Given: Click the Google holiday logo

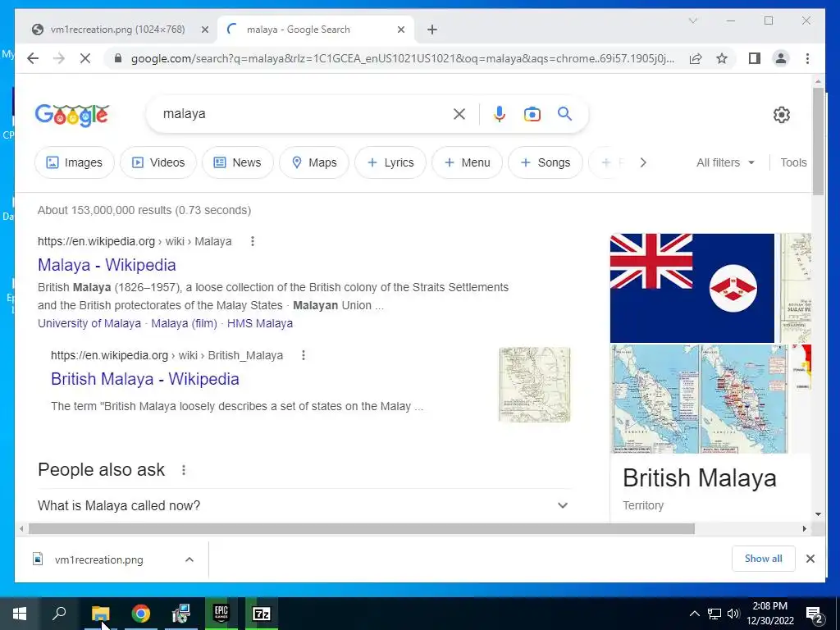Looking at the screenshot, I should pos(72,115).
